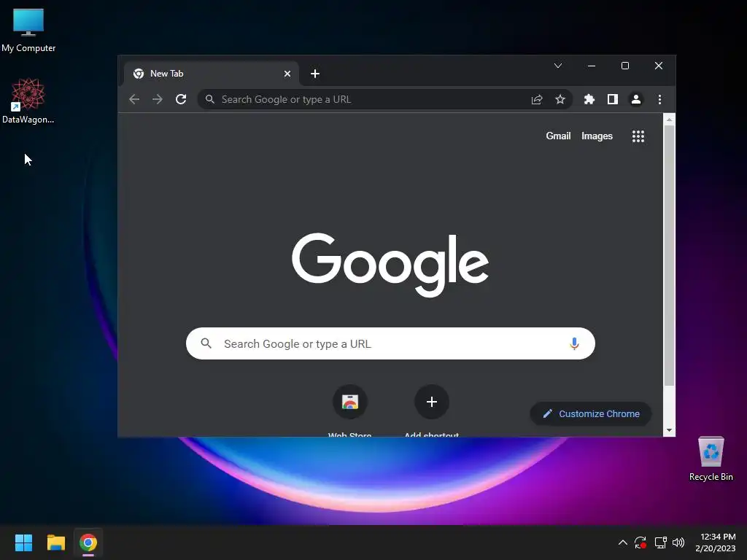Show hidden system tray icons
Image resolution: width=747 pixels, height=560 pixels.
622,542
